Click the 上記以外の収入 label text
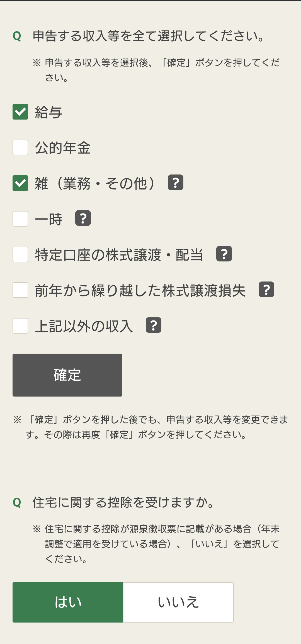 84,326
